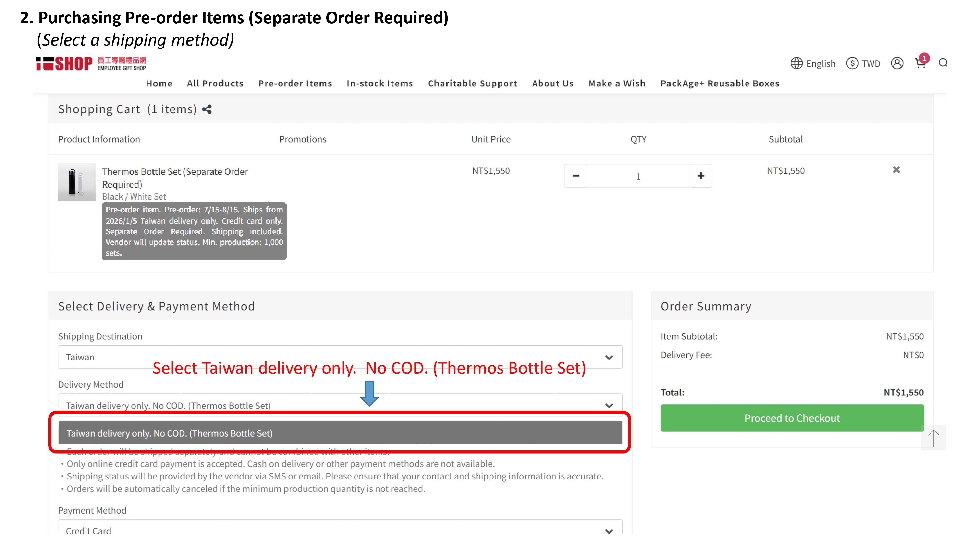Expand the Delivery Method dropdown
Screen dimensions: 980x551
[340, 405]
